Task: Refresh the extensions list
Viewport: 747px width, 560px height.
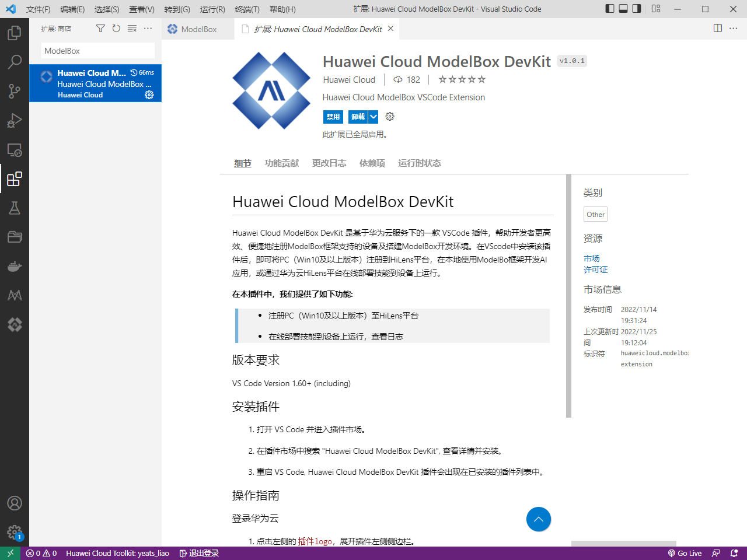Action: pyautogui.click(x=116, y=29)
